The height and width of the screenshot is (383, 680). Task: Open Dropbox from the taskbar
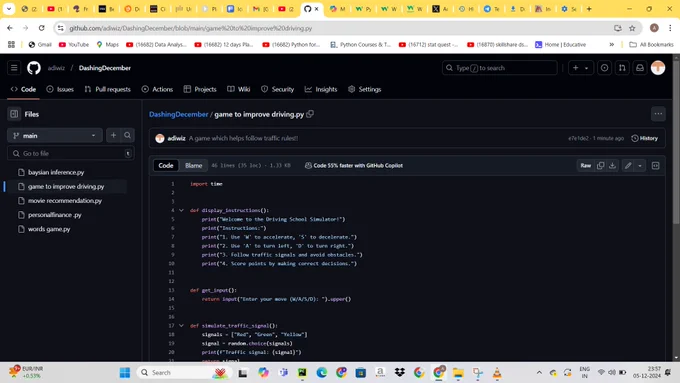(x=399, y=373)
